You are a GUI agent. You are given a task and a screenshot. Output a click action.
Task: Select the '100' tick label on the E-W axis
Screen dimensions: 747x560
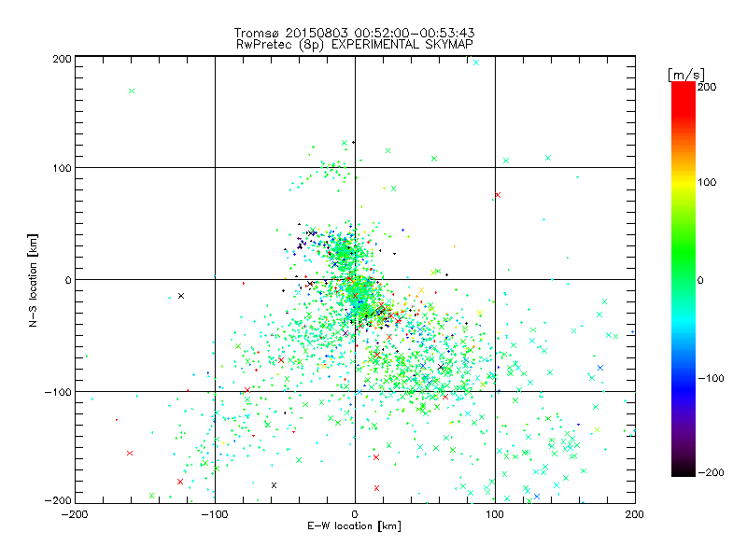point(495,514)
